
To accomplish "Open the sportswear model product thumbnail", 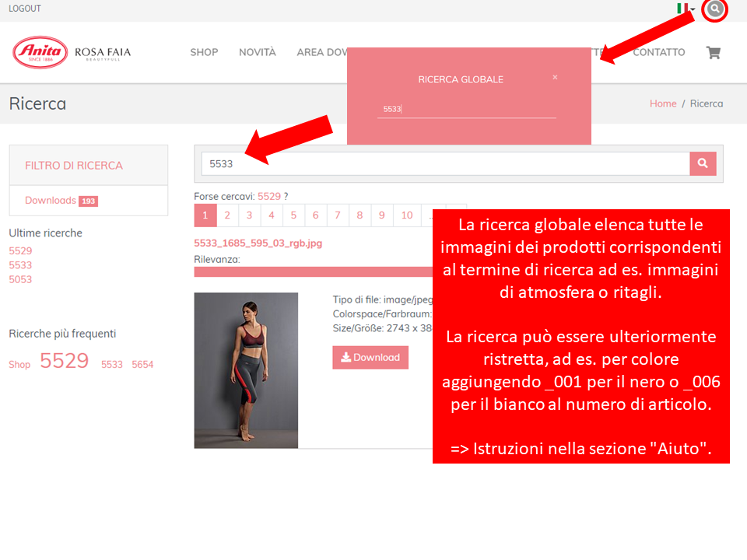I will (x=246, y=370).
